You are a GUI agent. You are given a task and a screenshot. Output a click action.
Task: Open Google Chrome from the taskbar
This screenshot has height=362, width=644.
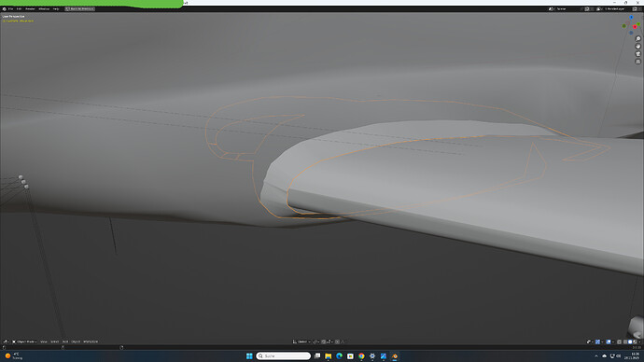[361, 355]
